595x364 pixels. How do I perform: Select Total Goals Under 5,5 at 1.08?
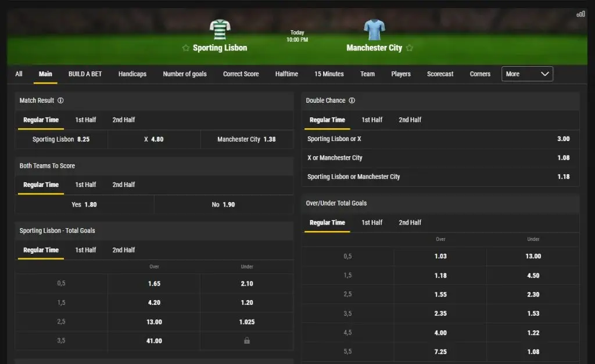coord(533,352)
